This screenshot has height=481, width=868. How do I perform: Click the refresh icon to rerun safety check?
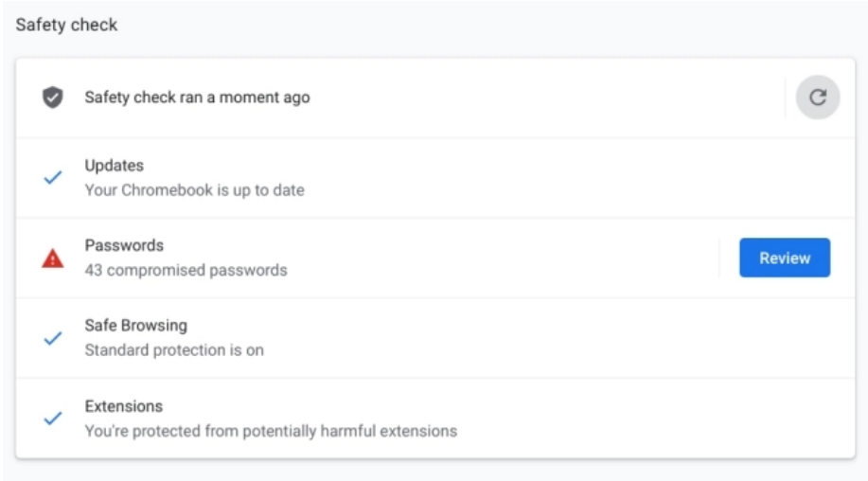818,98
